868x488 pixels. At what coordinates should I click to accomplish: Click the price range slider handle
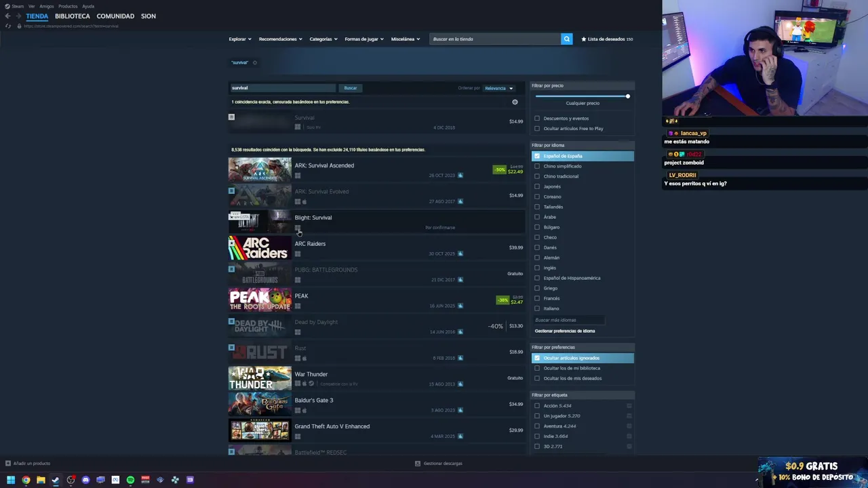(628, 96)
